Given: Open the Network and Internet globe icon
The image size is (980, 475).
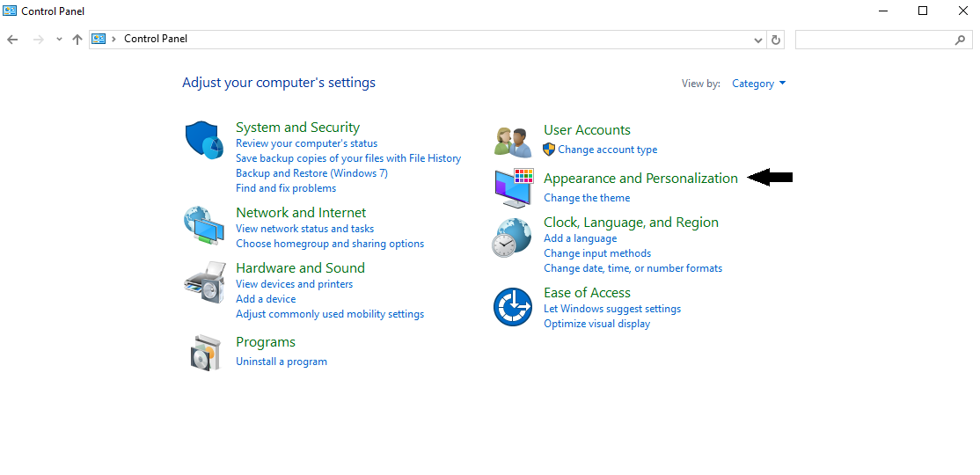Looking at the screenshot, I should (203, 226).
